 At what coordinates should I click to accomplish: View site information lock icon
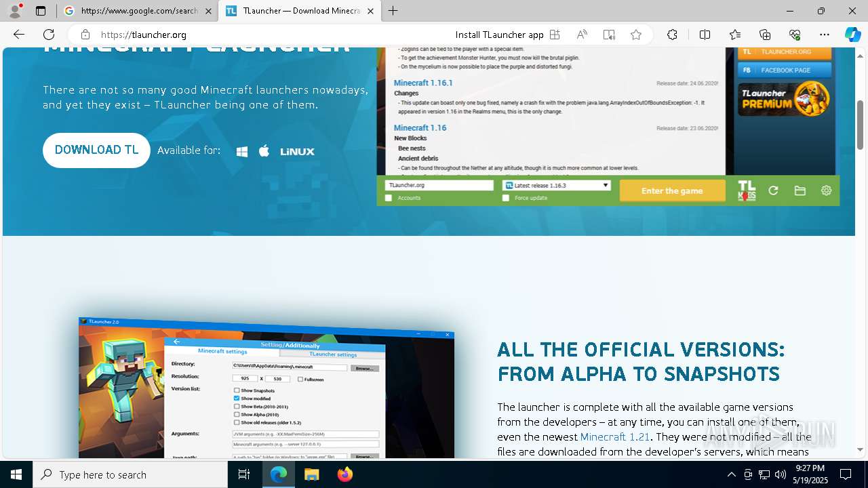pyautogui.click(x=85, y=35)
